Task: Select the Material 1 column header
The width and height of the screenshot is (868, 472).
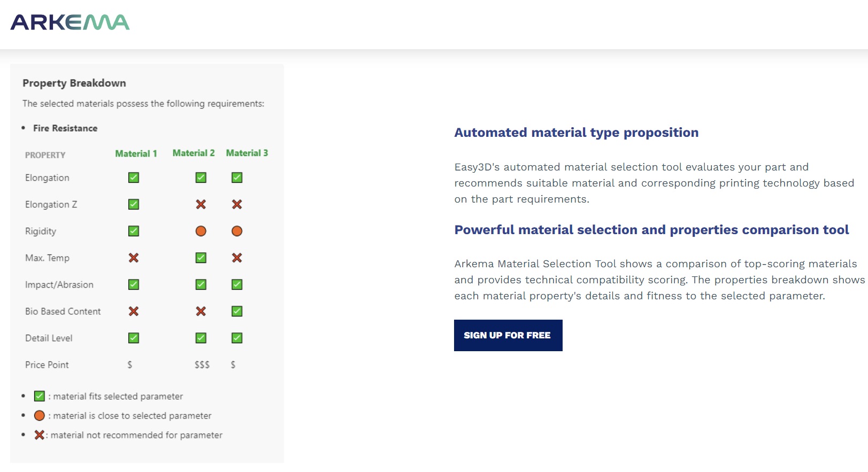Action: tap(136, 153)
